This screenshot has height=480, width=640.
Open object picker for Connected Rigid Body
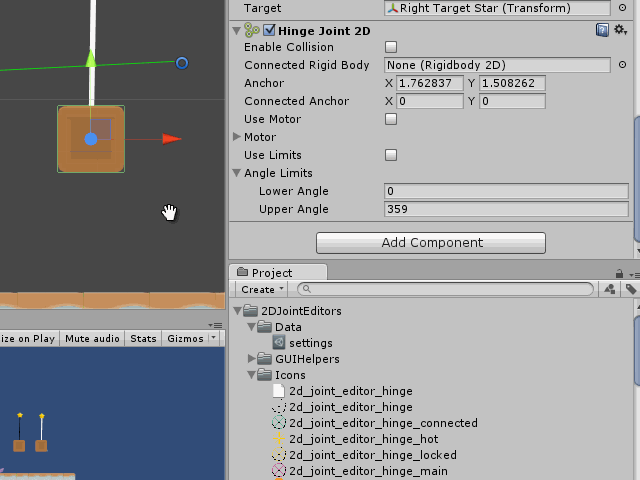622,65
